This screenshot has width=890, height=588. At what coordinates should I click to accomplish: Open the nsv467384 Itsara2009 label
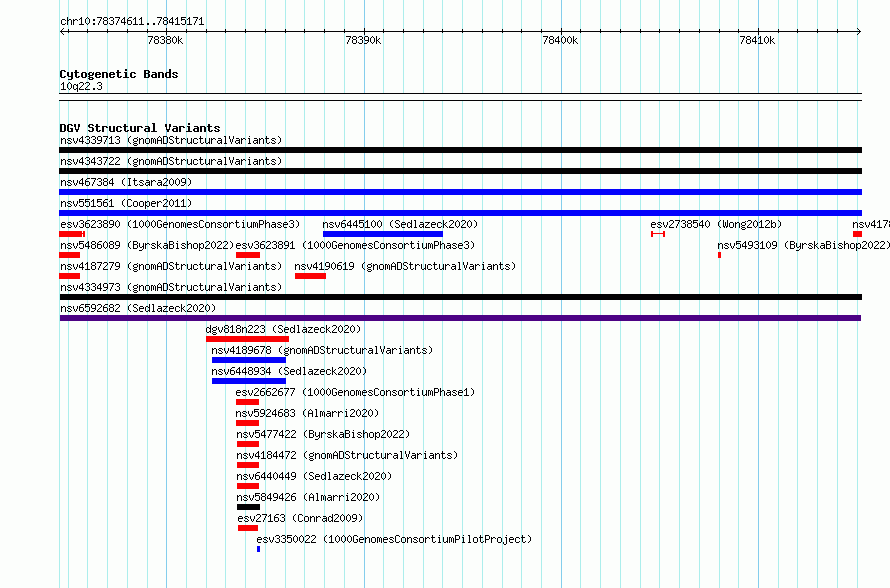point(126,182)
